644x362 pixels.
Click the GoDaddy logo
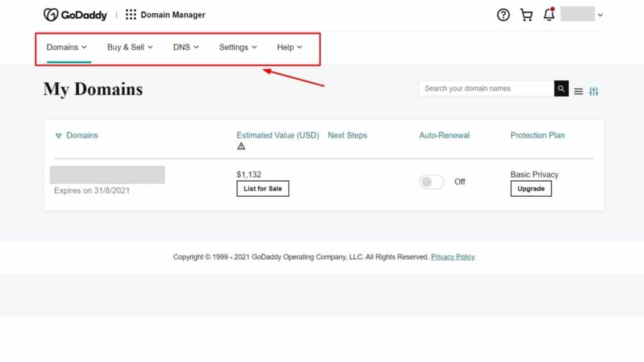coord(75,14)
